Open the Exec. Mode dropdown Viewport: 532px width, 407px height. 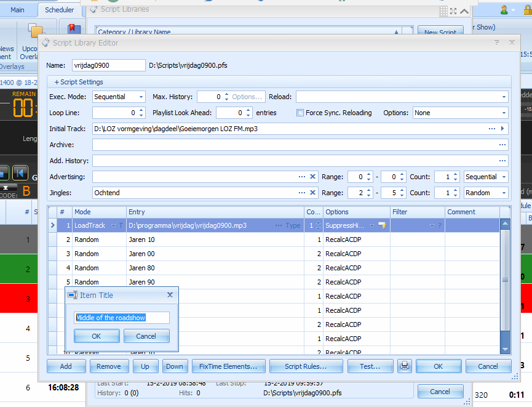[141, 97]
